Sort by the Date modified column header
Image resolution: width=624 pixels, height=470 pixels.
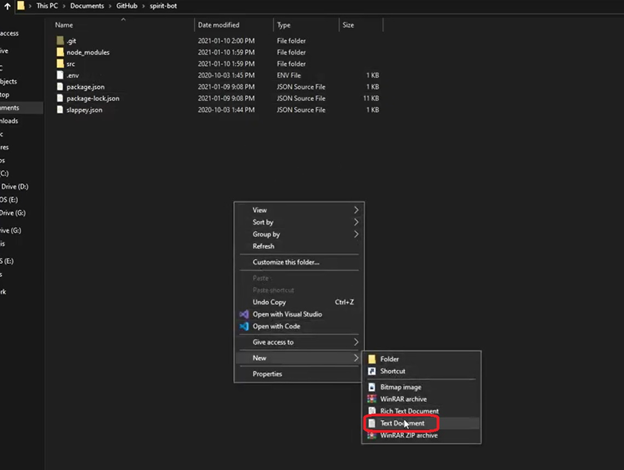[x=218, y=25]
